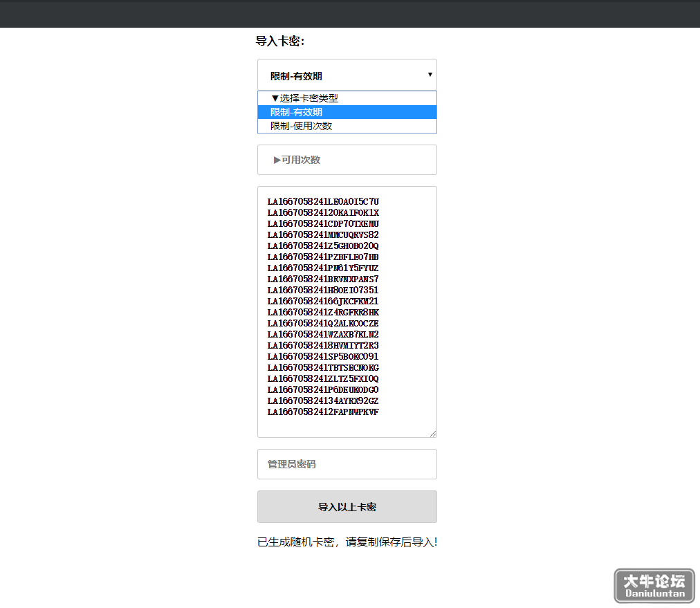The image size is (700, 608).
Task: Click the card key ending in XEMU
Action: [x=323, y=224]
